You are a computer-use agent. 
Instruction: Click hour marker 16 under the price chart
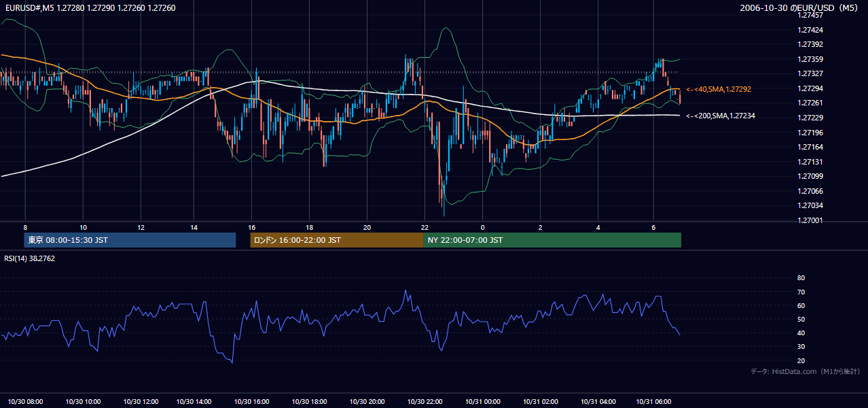coord(251,227)
